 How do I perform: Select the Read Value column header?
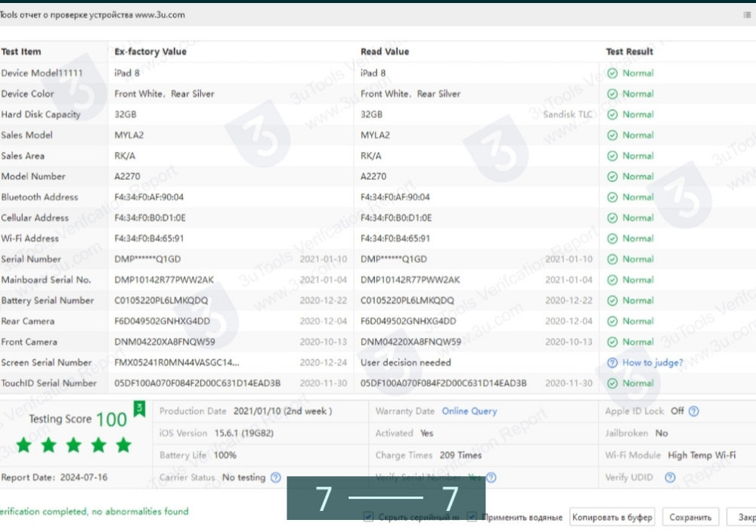384,52
